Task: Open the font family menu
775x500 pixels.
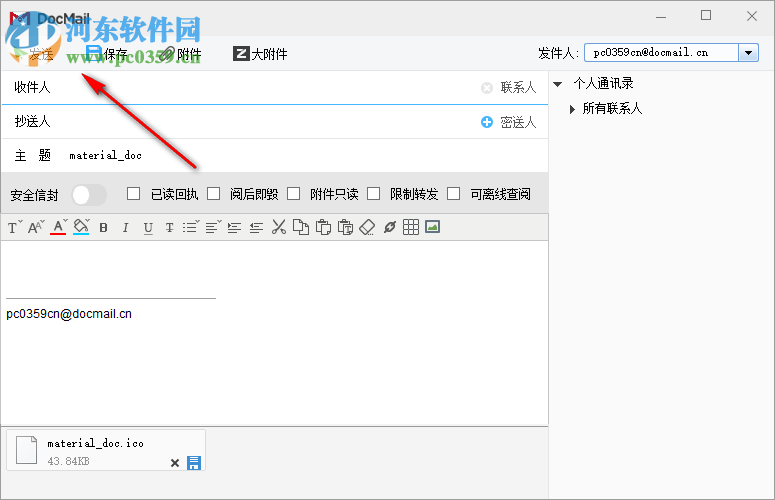Action: pos(15,227)
